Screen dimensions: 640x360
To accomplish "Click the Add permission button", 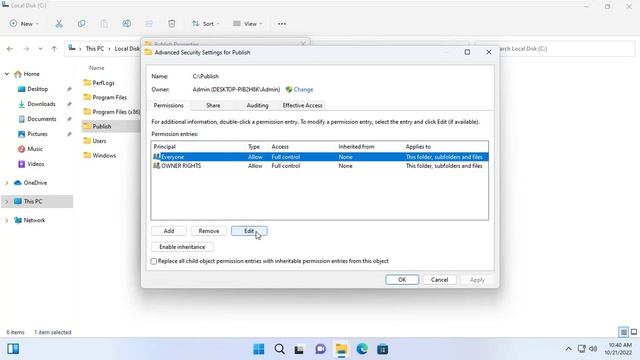I will point(169,231).
